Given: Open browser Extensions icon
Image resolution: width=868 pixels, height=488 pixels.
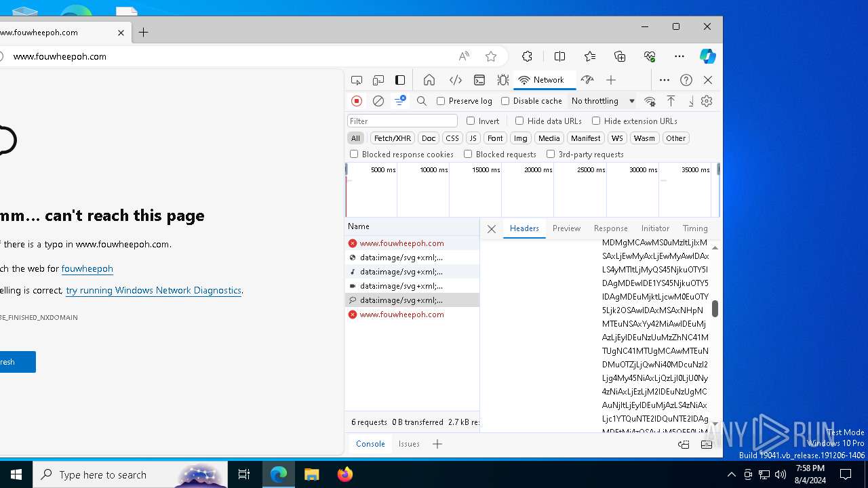Looking at the screenshot, I should point(527,56).
